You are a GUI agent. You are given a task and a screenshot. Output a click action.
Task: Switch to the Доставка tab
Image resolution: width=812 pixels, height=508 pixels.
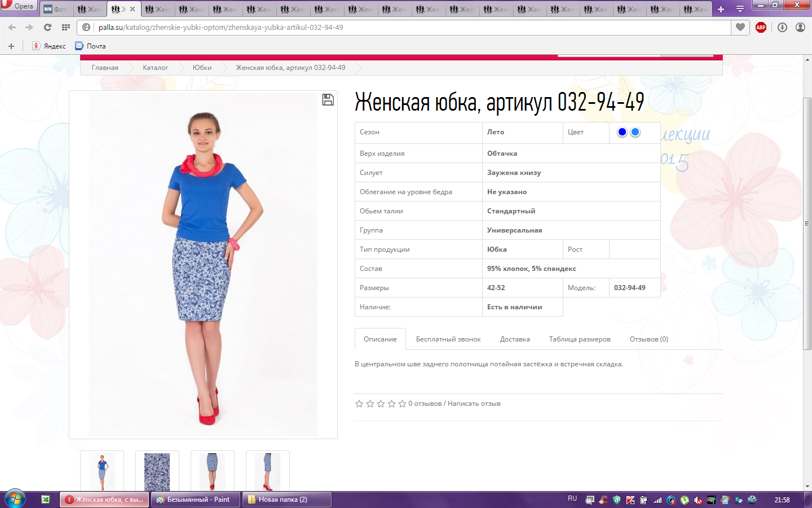[514, 339]
